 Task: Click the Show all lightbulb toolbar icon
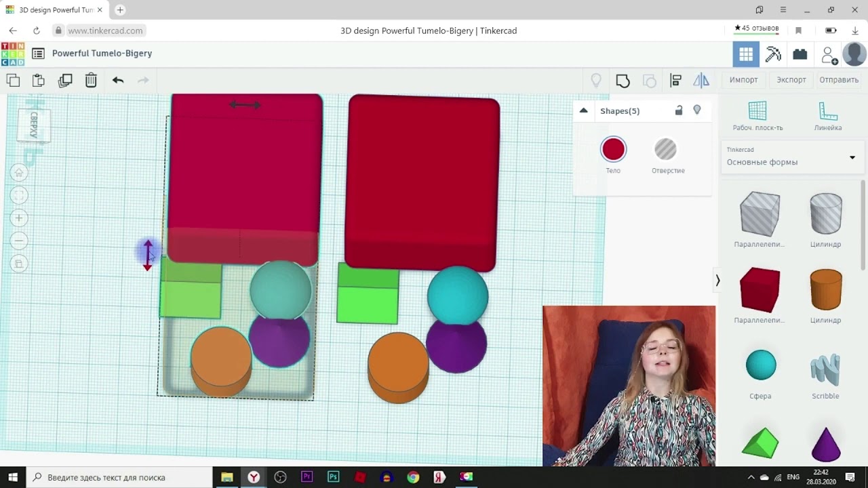(596, 81)
